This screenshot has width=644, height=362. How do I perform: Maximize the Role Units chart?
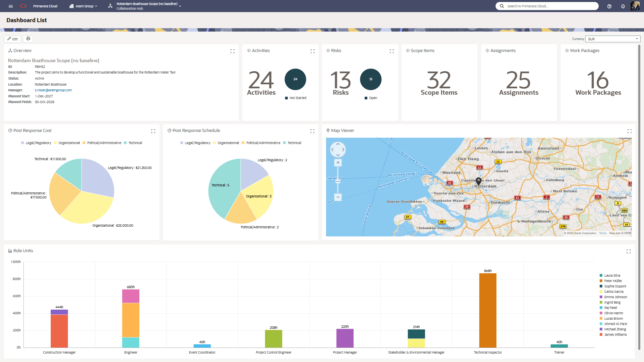coord(629,251)
